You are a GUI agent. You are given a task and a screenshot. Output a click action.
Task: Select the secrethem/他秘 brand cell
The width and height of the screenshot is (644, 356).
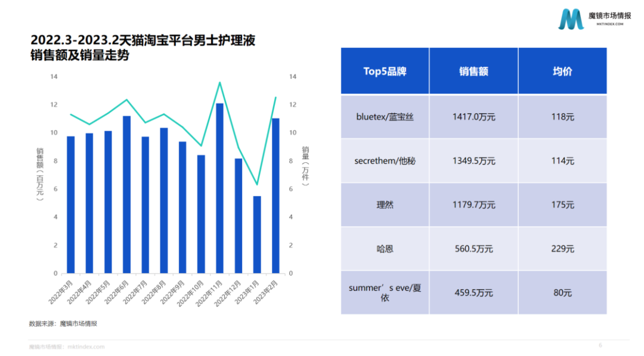(385, 160)
